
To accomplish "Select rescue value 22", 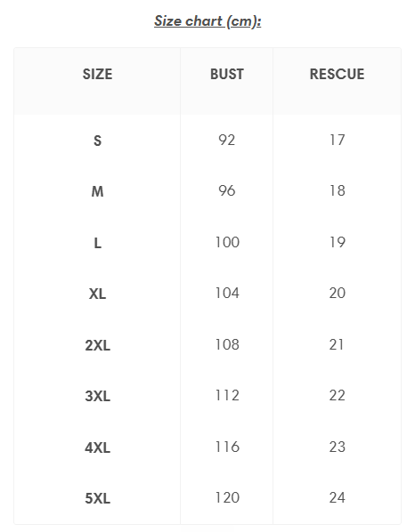I will click(x=338, y=395).
